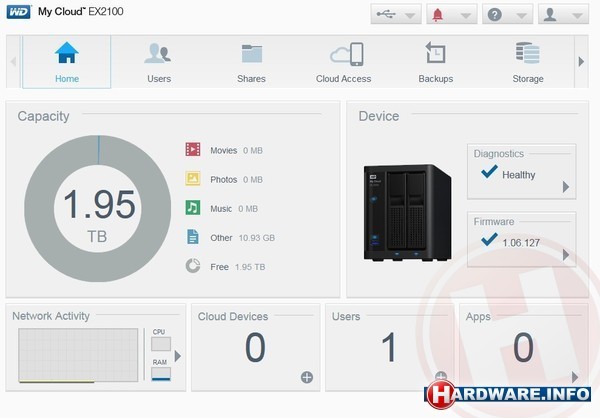The image size is (600, 418).
Task: Click the WD logo
Action: point(18,12)
